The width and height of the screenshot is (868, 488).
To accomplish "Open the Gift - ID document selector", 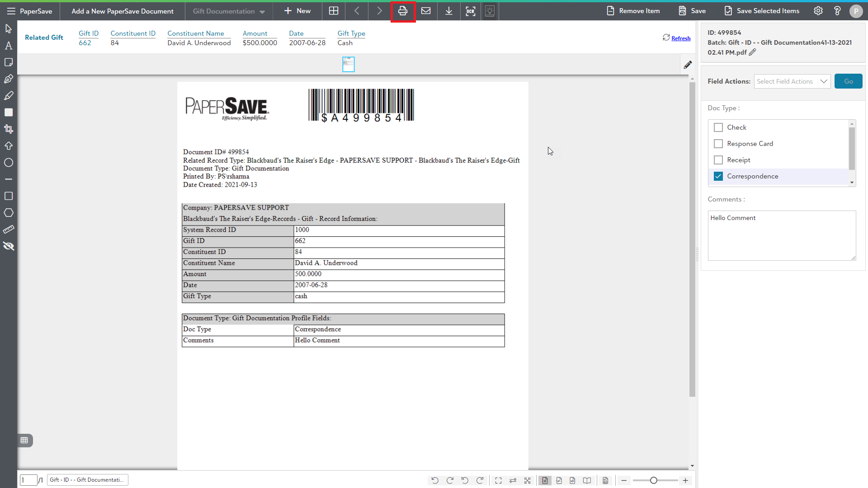I will click(87, 480).
